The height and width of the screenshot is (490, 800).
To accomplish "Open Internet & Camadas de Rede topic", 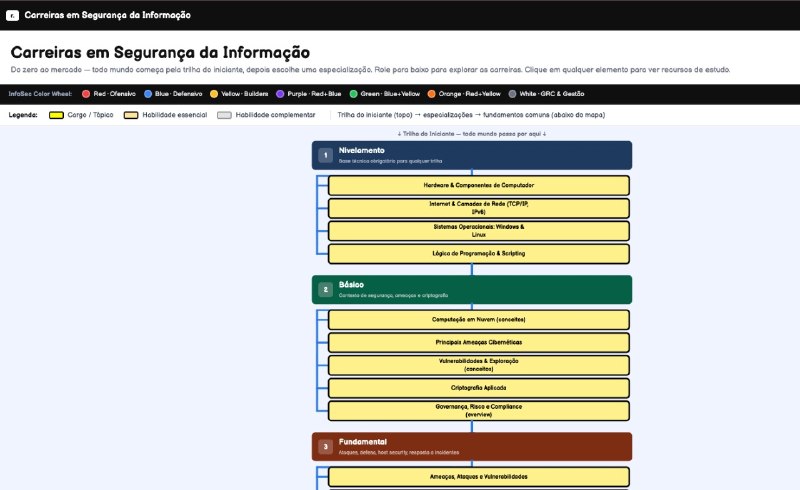I will [x=479, y=208].
